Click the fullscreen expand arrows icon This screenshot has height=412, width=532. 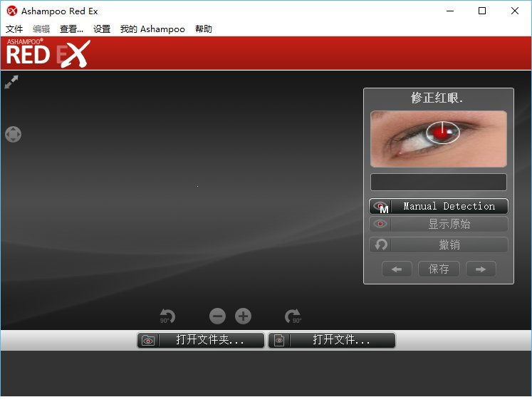pos(11,82)
